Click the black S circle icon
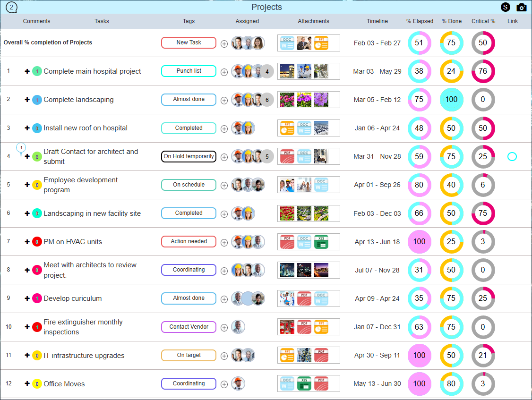The height and width of the screenshot is (400, 532). point(506,7)
